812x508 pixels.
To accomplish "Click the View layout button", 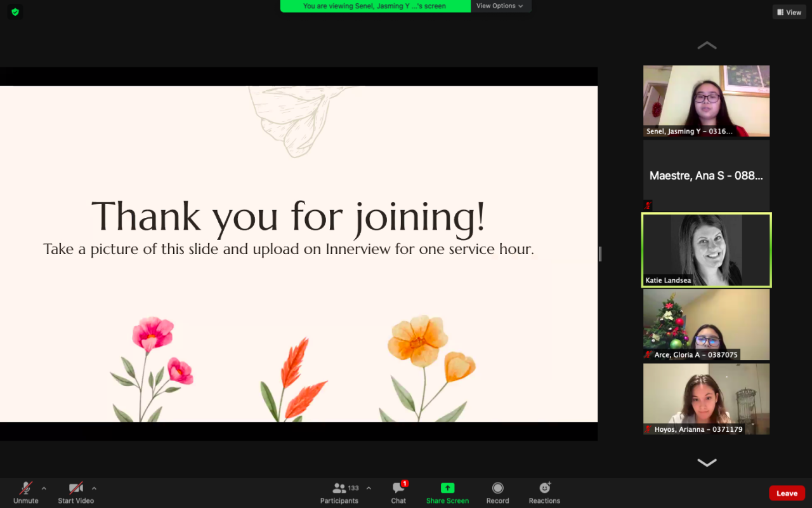I will 789,12.
